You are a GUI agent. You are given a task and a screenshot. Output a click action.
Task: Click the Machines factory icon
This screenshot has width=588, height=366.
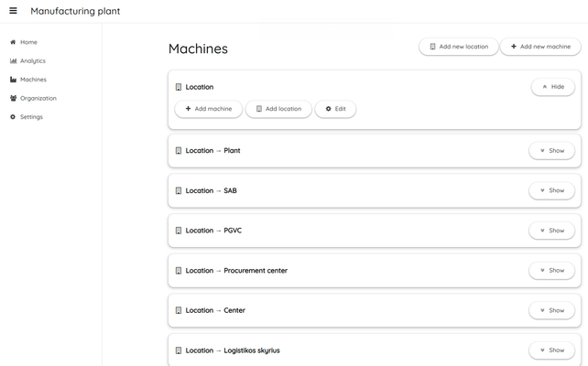click(13, 80)
